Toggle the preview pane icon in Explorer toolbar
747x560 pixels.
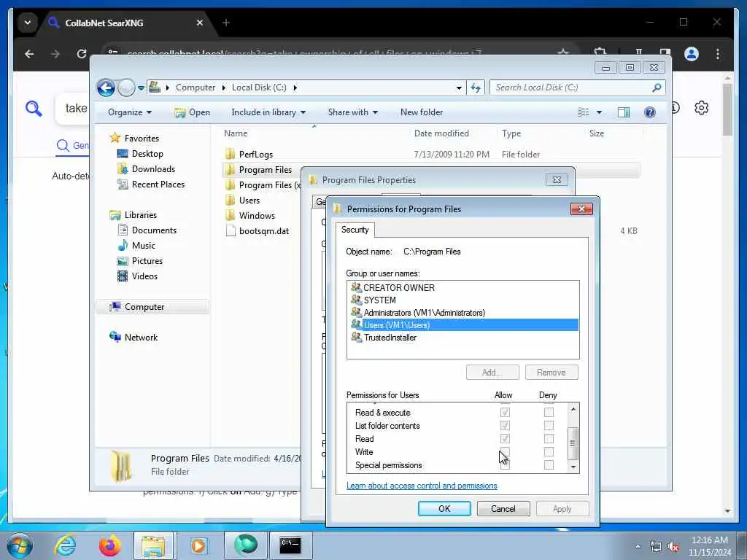coord(624,112)
